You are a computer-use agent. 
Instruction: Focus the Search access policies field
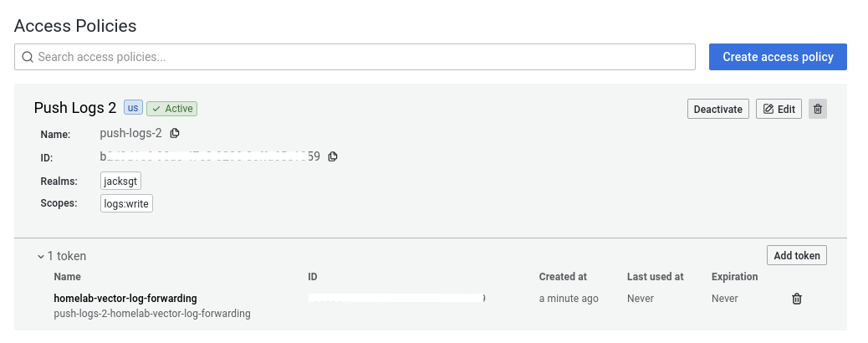360,57
